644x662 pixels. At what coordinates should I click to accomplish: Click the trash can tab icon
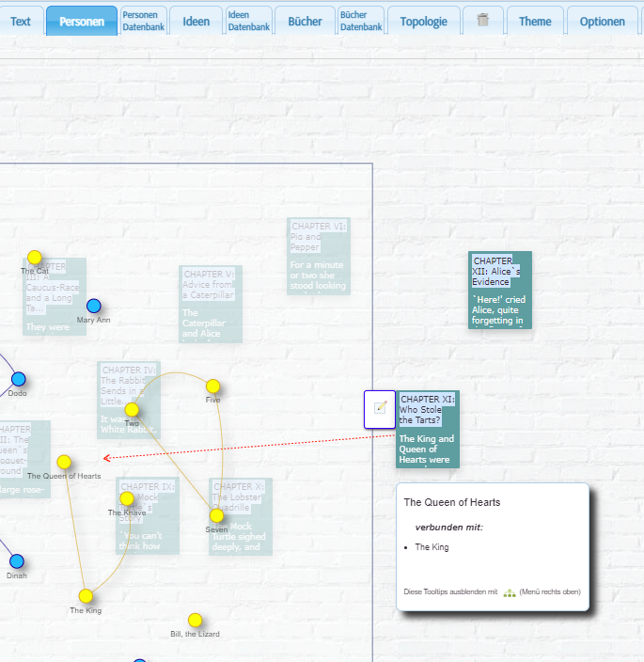pos(483,21)
